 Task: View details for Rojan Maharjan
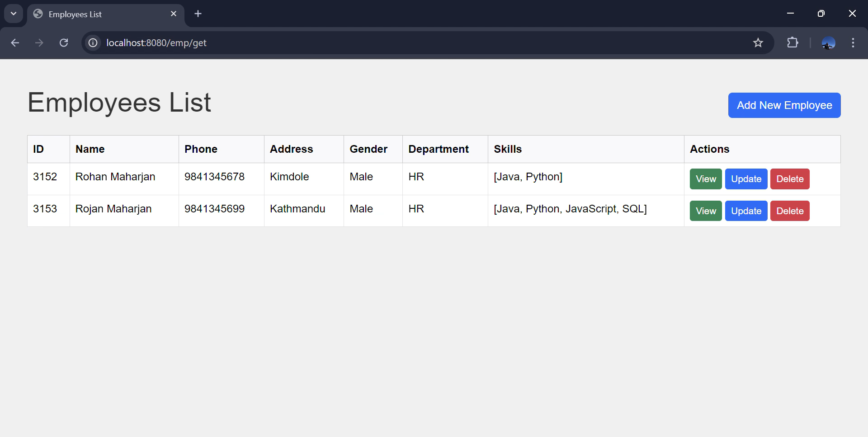tap(705, 211)
